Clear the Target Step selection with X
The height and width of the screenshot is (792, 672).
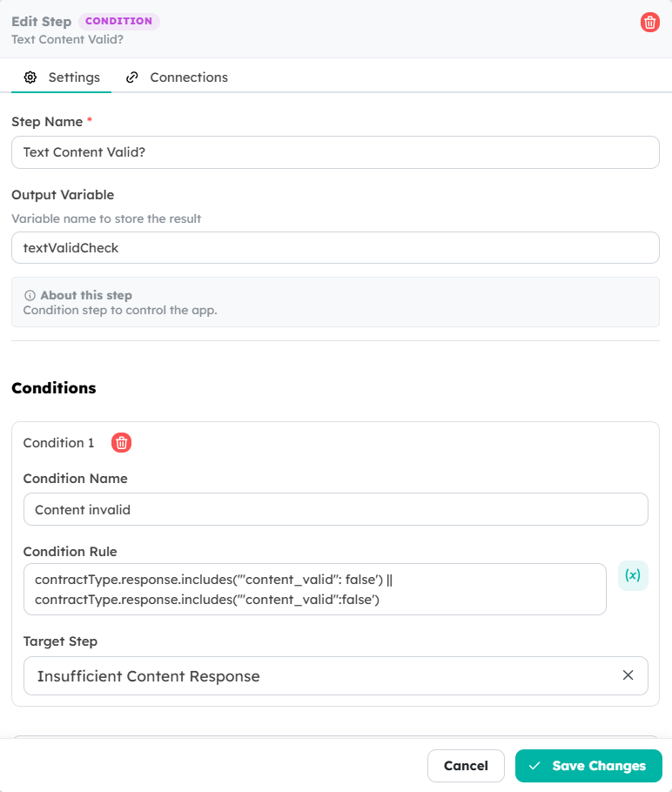pyautogui.click(x=628, y=675)
